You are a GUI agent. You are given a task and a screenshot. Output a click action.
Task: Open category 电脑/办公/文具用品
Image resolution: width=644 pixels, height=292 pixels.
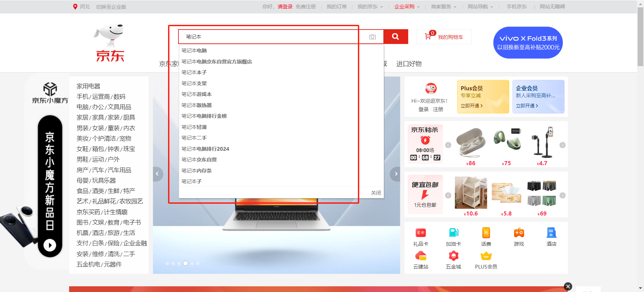point(104,107)
